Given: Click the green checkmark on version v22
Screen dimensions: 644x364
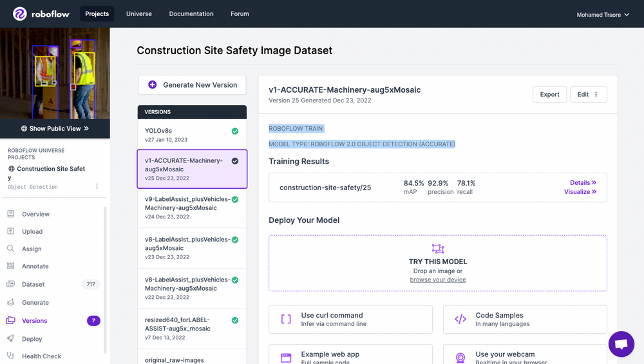Looking at the screenshot, I should tap(235, 280).
